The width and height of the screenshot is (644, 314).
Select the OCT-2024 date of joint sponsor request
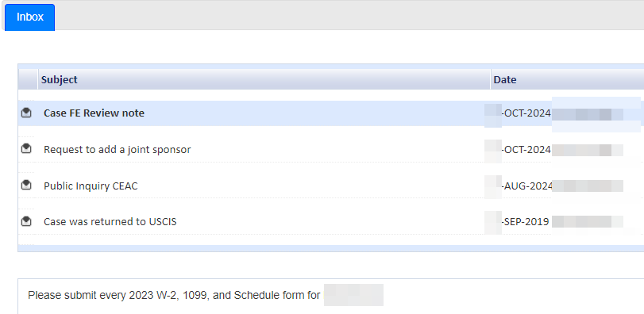526,150
